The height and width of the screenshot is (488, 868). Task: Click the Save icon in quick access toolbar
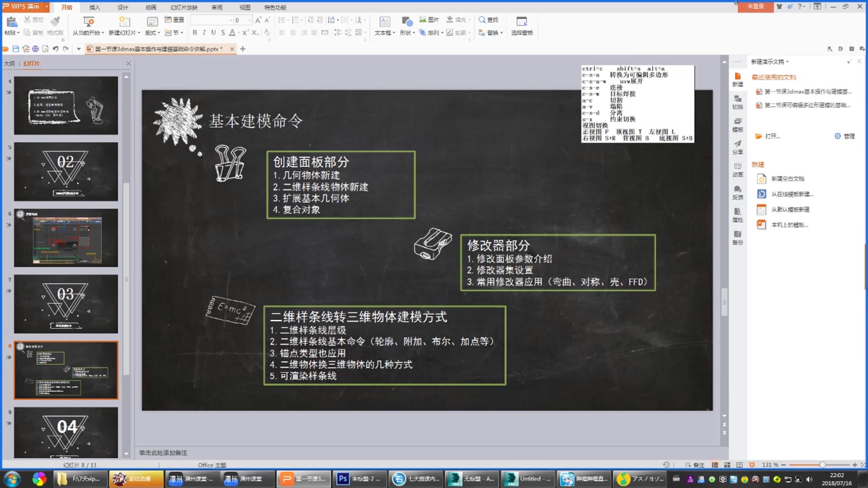click(16, 49)
